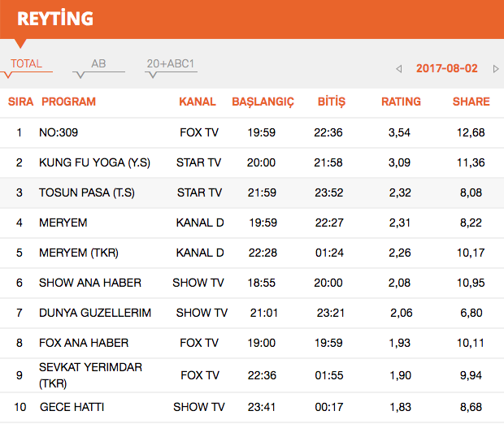Click the BAŞLANGIÇ column header

[263, 102]
